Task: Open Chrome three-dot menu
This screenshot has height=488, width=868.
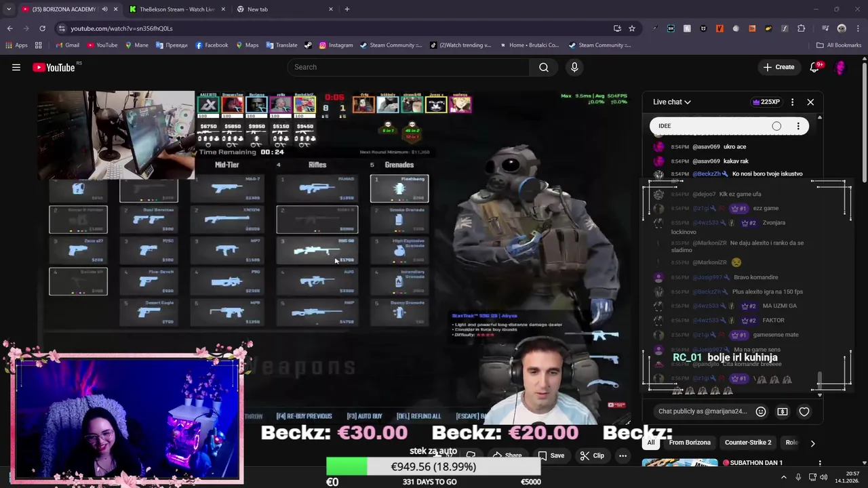Action: coord(858,28)
